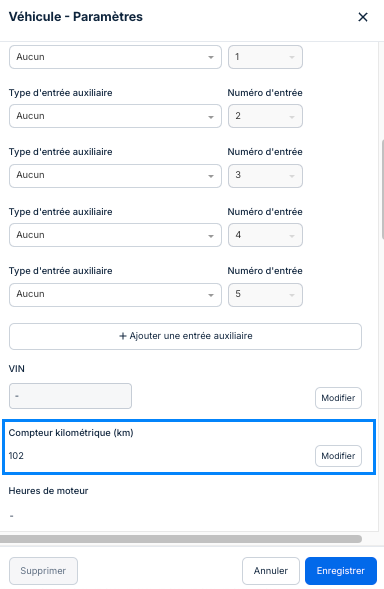The width and height of the screenshot is (384, 589).
Task: Open auxiliary input type dropdown for input 4
Action: point(115,235)
